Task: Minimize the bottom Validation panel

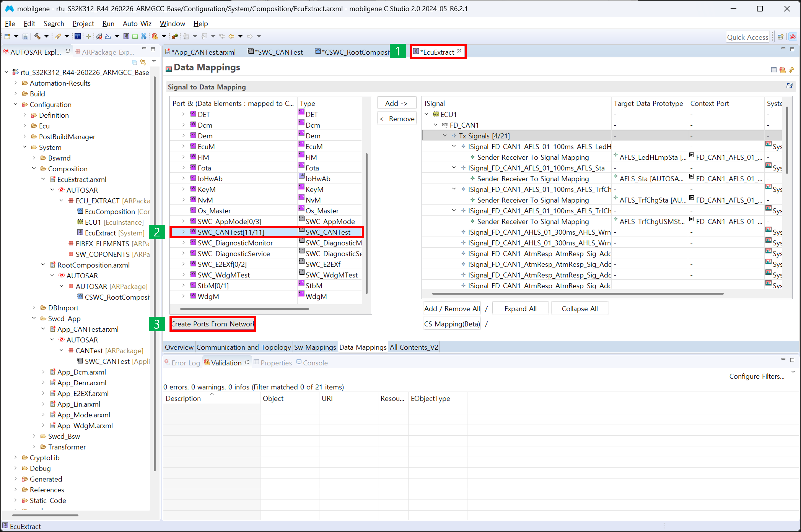Action: pos(783,359)
